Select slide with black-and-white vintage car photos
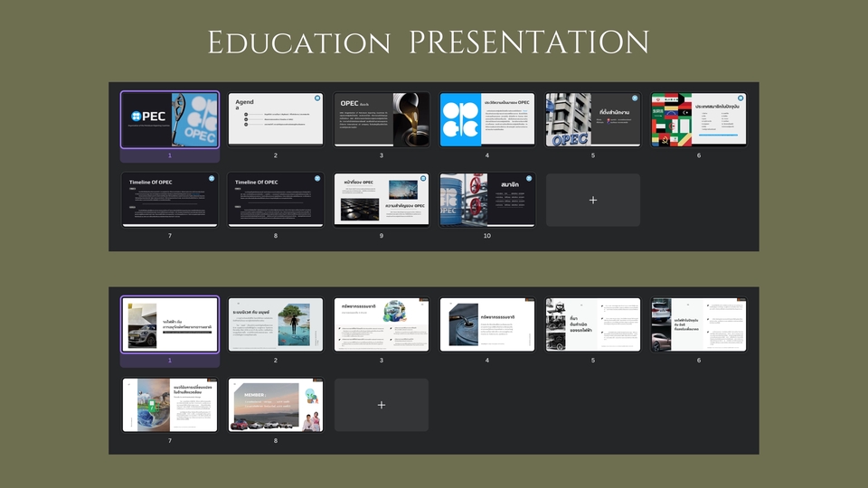 click(593, 324)
